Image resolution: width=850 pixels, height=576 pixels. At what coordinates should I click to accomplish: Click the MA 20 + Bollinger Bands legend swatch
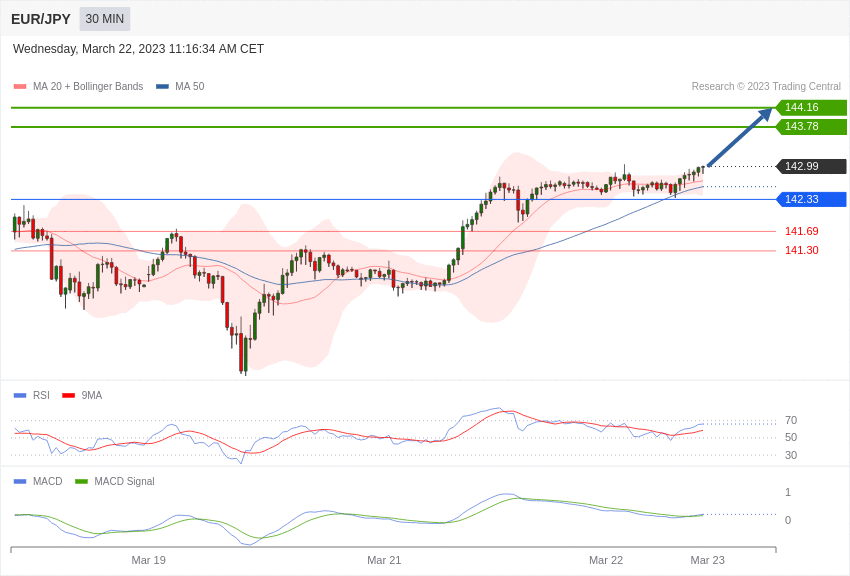[20, 87]
